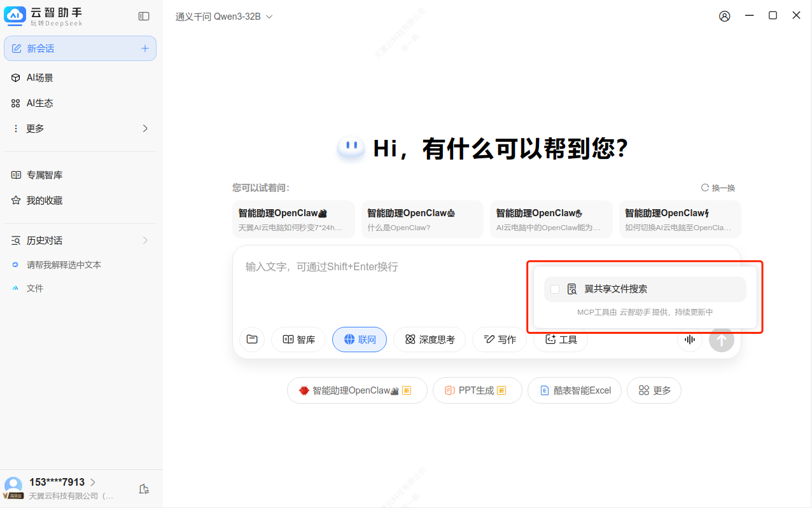
Task: Click the plus icon in 新会话
Action: point(145,48)
